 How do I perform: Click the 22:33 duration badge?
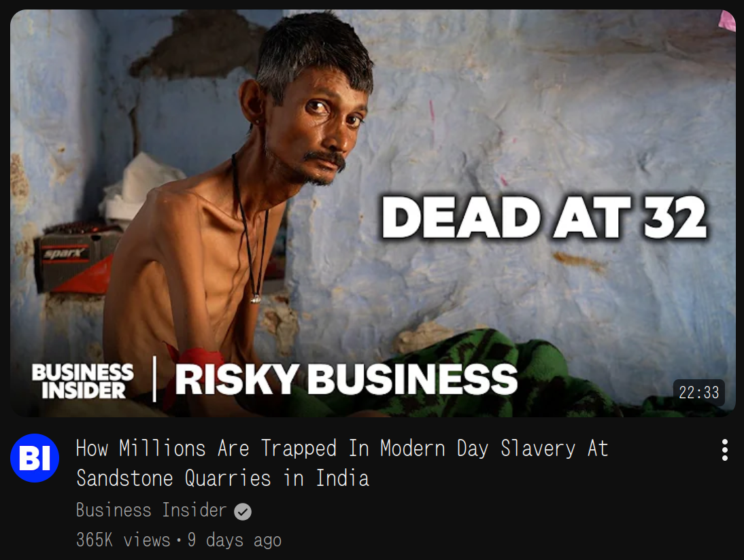click(699, 393)
